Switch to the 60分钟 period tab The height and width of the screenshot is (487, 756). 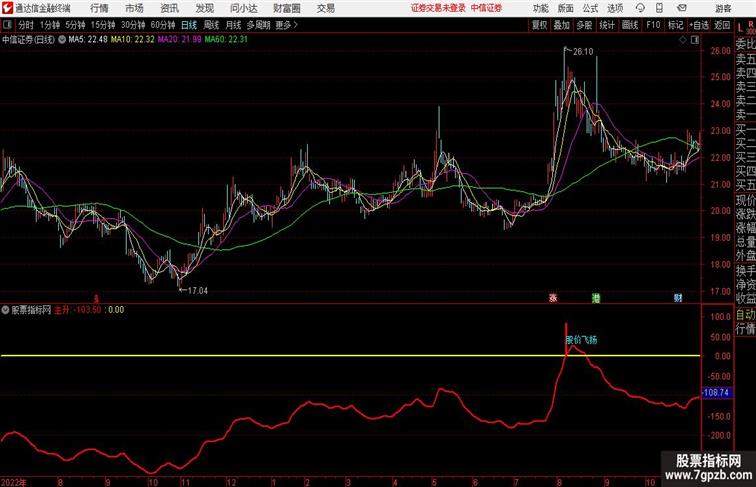[163, 25]
